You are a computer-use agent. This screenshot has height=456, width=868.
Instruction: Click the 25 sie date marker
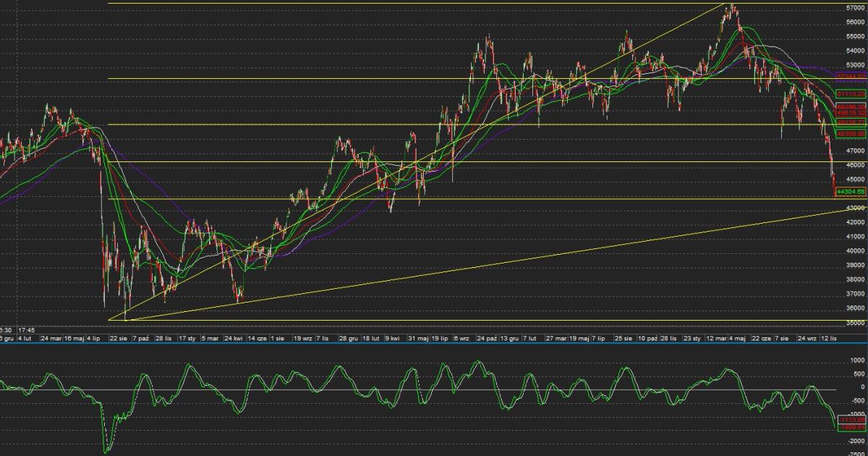(624, 338)
